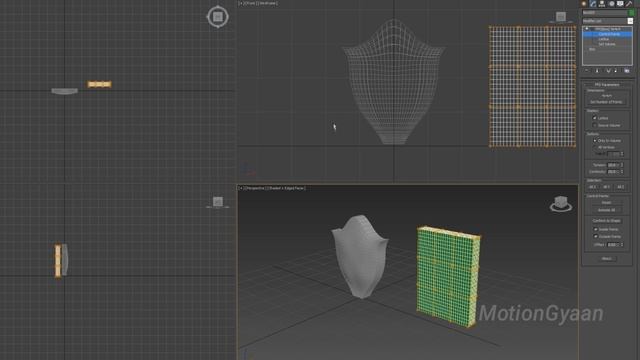Select FFD(box) modifier in the stack
The image size is (640, 360).
click(608, 29)
